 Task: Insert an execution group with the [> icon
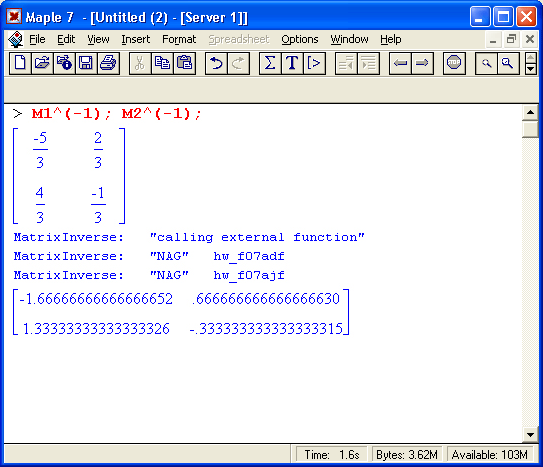point(314,63)
